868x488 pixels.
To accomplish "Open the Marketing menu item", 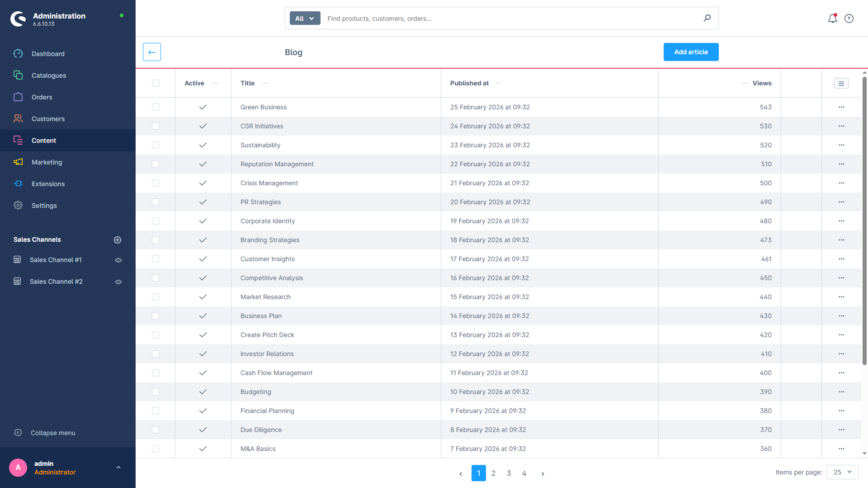I will click(x=68, y=162).
